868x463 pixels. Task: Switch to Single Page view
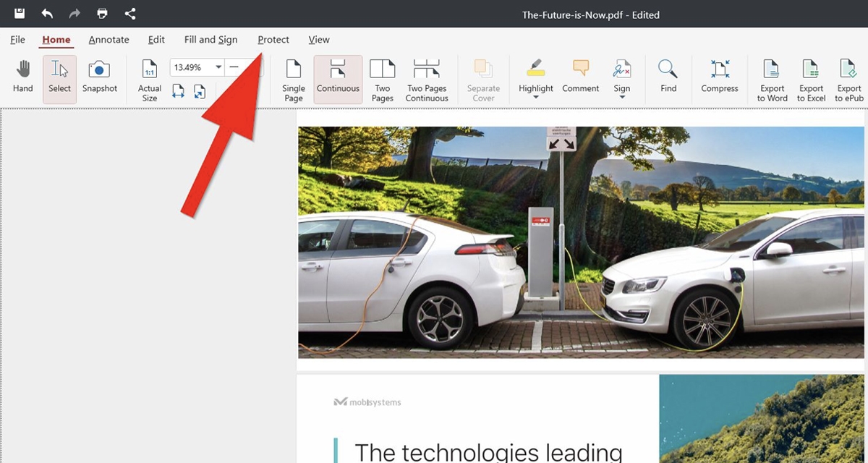[x=294, y=80]
